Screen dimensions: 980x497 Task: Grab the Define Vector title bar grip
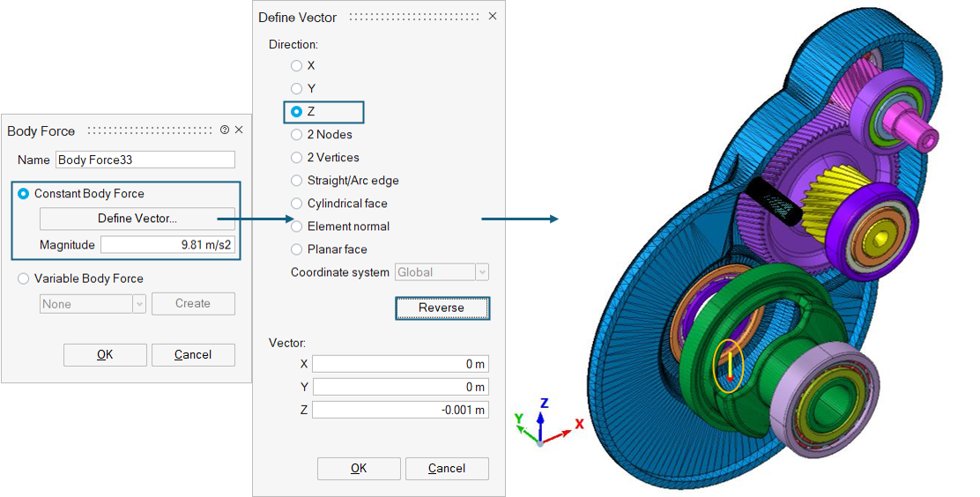(414, 17)
